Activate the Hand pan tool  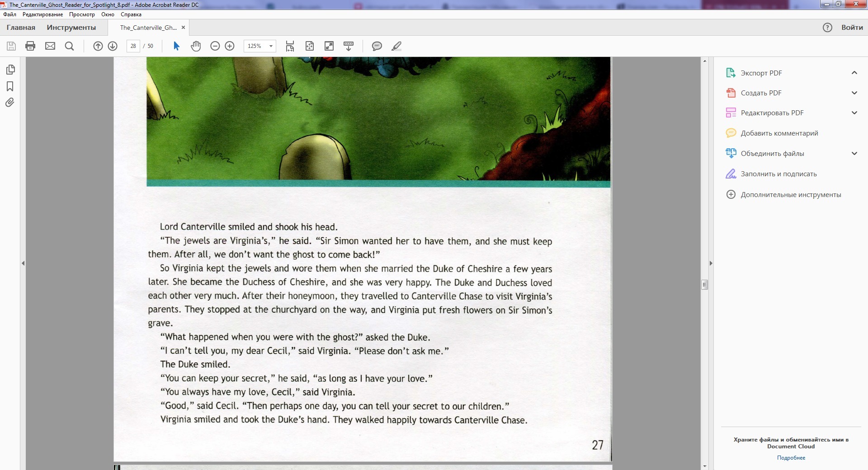(196, 46)
